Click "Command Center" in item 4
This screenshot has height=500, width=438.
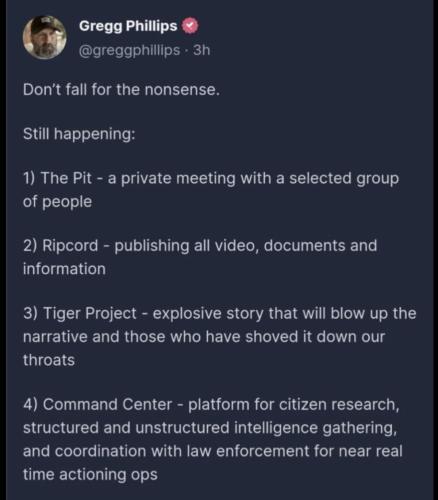[107, 404]
